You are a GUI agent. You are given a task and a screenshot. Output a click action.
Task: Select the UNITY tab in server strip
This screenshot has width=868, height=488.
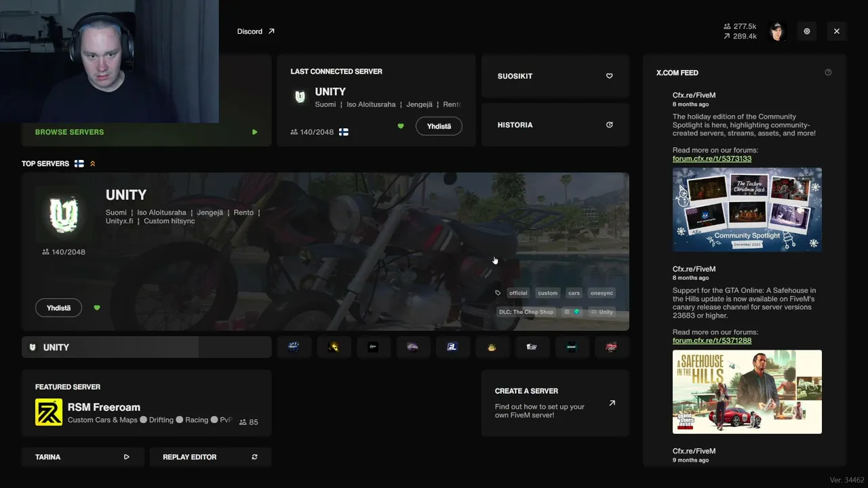(146, 347)
